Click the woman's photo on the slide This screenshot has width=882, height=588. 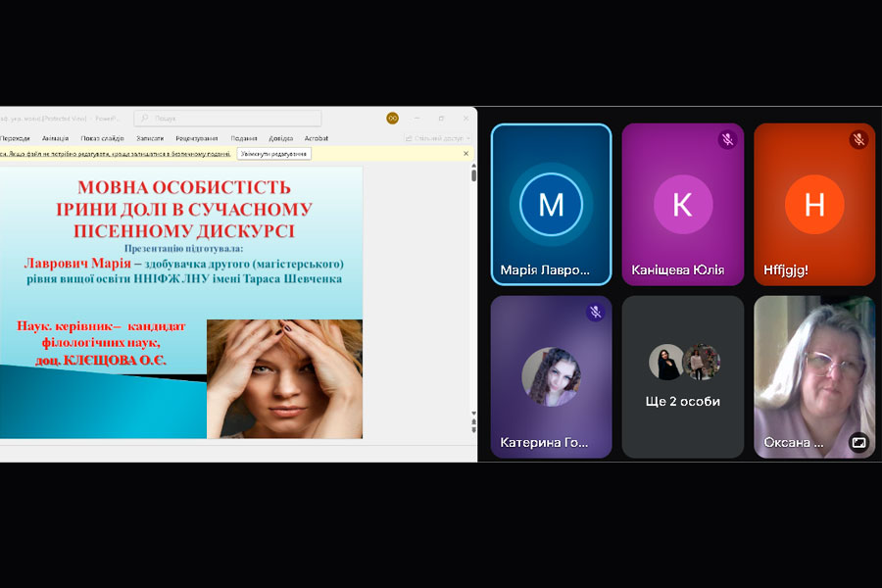(x=284, y=379)
